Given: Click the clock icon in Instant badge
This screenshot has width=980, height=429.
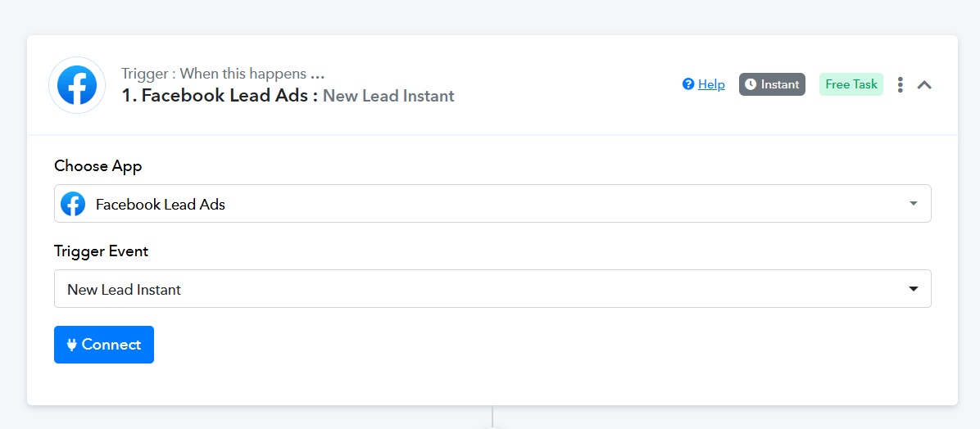Looking at the screenshot, I should [750, 84].
